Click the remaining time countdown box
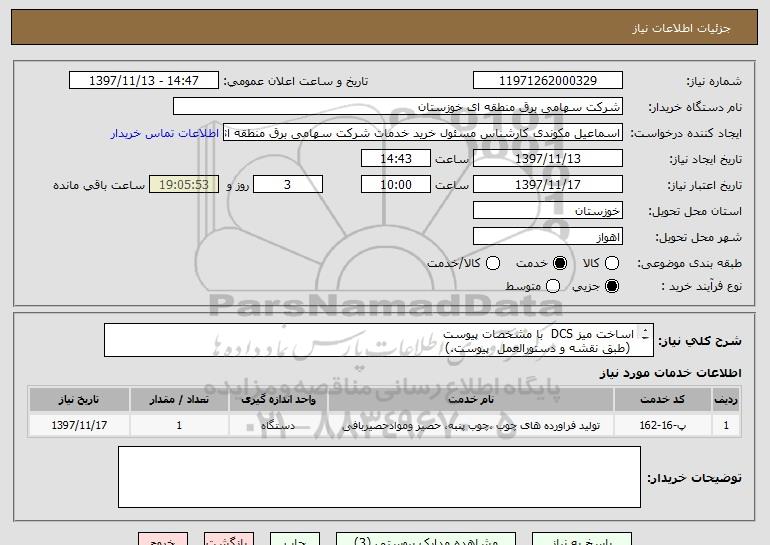770x545 pixels. [x=182, y=185]
